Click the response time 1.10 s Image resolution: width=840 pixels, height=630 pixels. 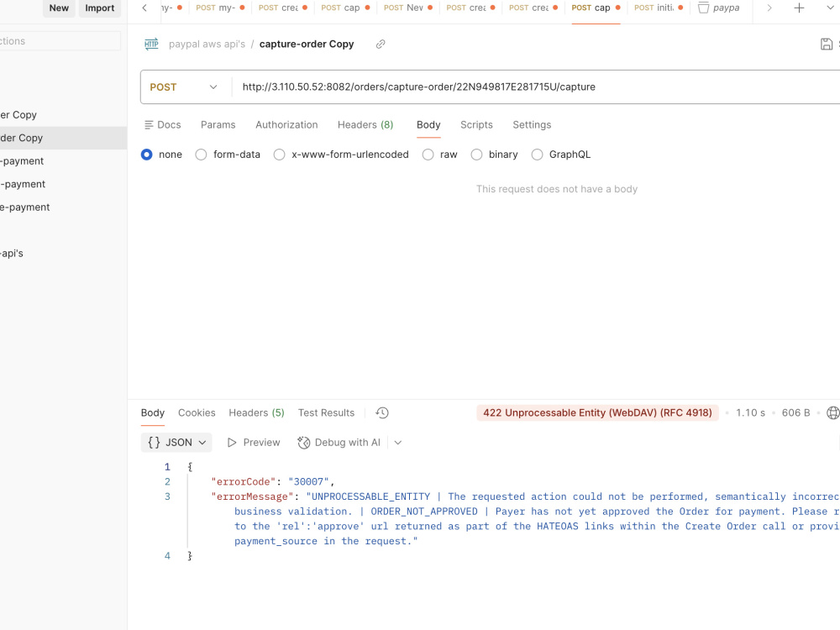click(x=750, y=413)
